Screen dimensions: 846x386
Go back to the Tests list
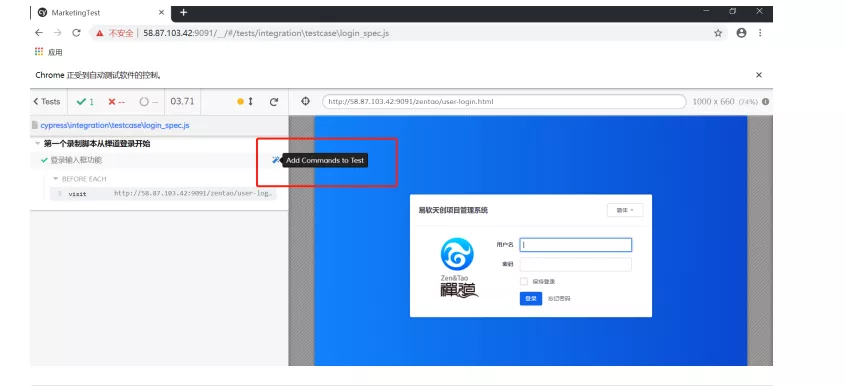coord(47,101)
